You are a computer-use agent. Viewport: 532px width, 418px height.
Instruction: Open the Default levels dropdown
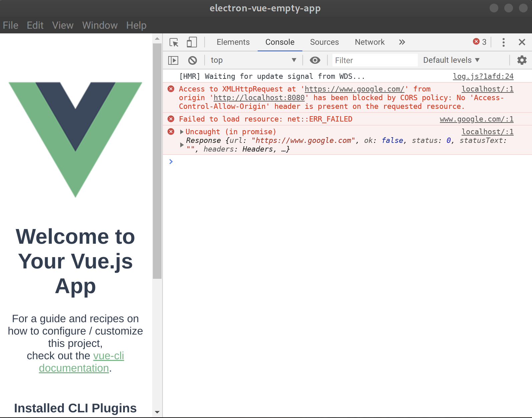[x=451, y=60]
